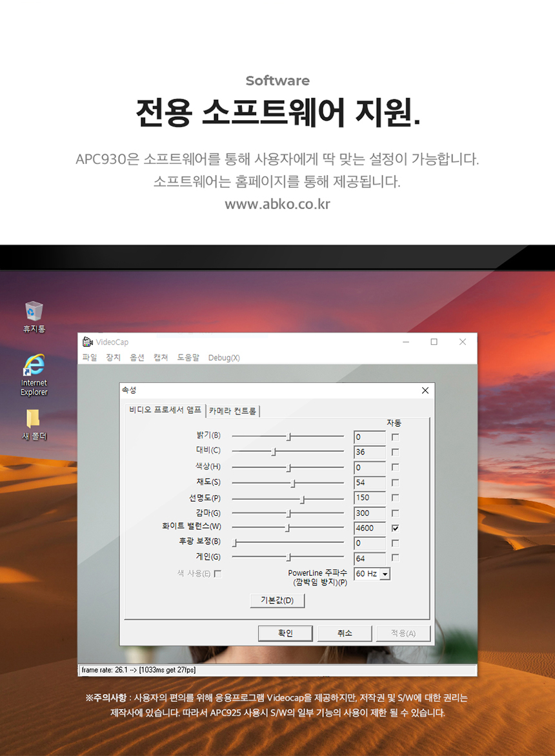Enable auto checkbox for 감마(G)
The image size is (555, 756).
click(396, 513)
